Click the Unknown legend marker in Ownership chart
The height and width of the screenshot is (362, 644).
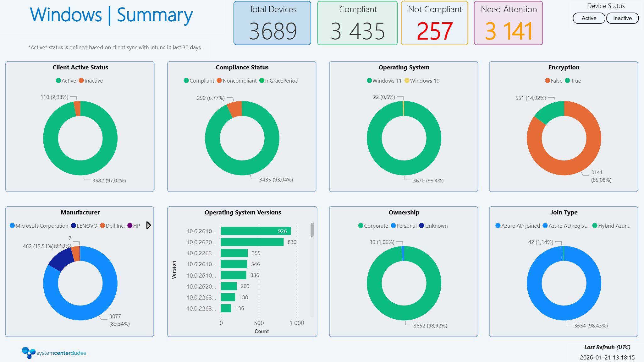pos(423,225)
